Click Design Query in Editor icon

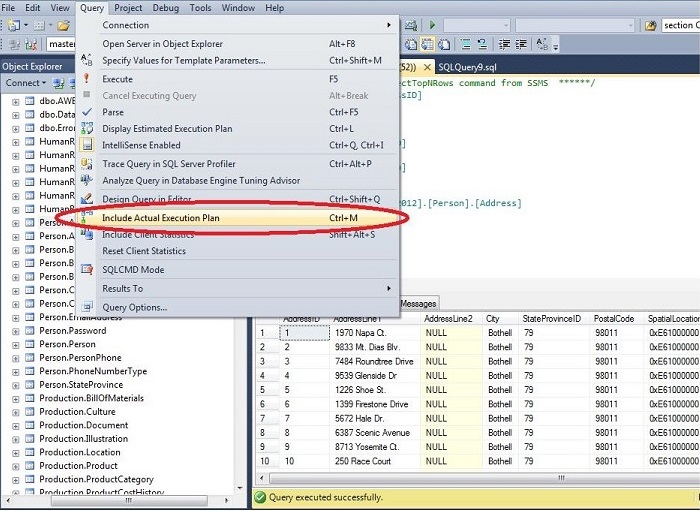[x=87, y=199]
